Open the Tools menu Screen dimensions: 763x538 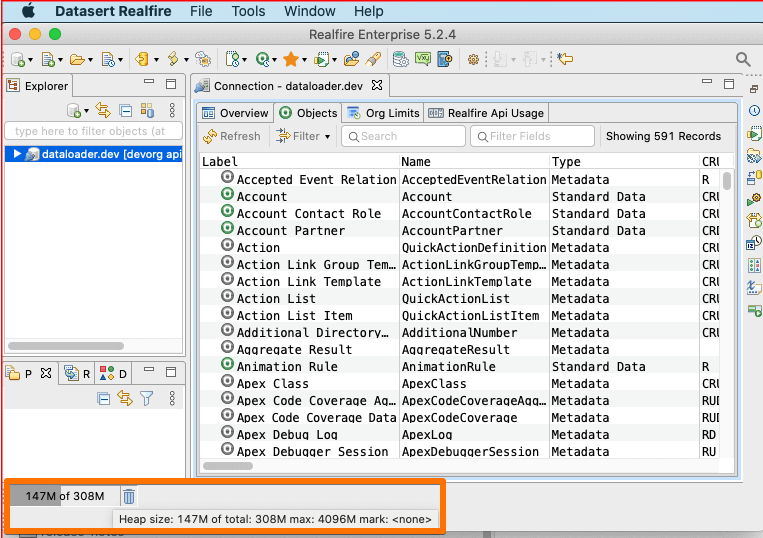248,11
